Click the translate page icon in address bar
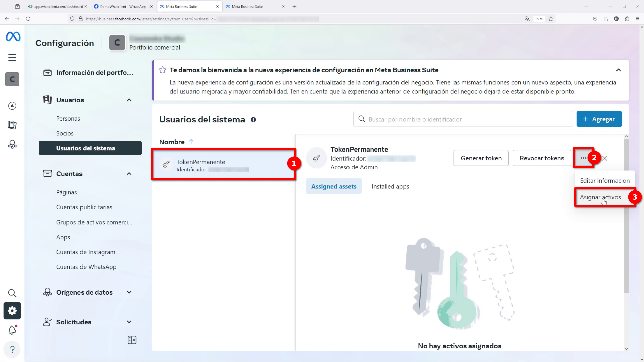The image size is (644, 362). pyautogui.click(x=527, y=19)
